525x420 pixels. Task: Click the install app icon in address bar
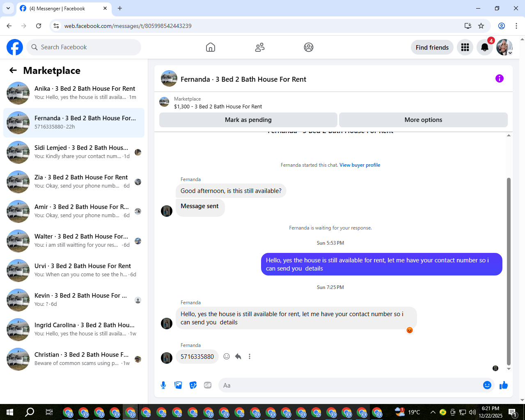468,26
